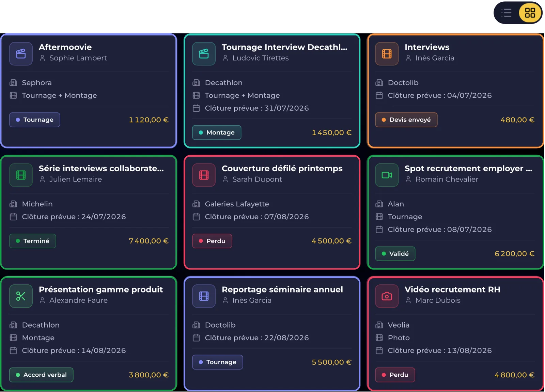The image size is (545, 392).
Task: Click the Accord verbal status badge
Action: [41, 375]
